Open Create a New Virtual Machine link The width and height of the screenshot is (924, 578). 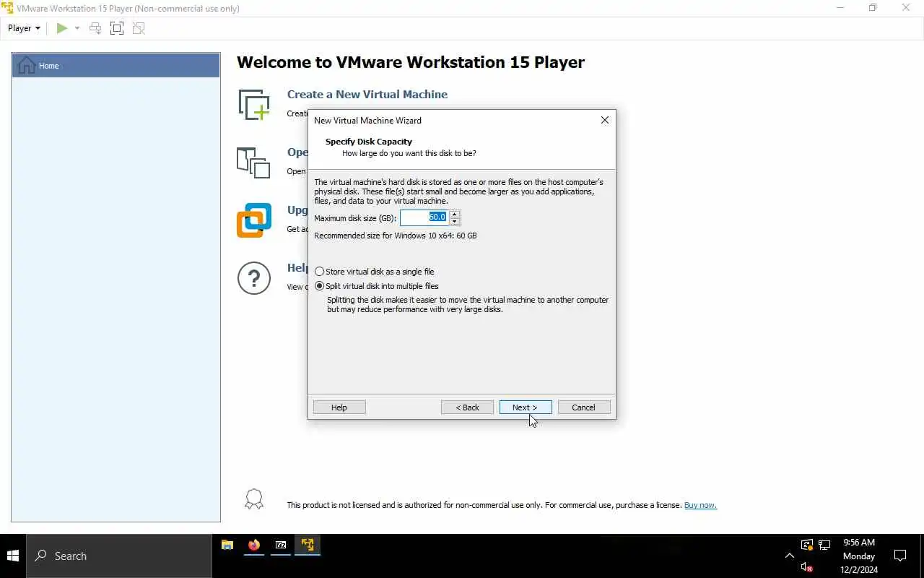point(367,95)
